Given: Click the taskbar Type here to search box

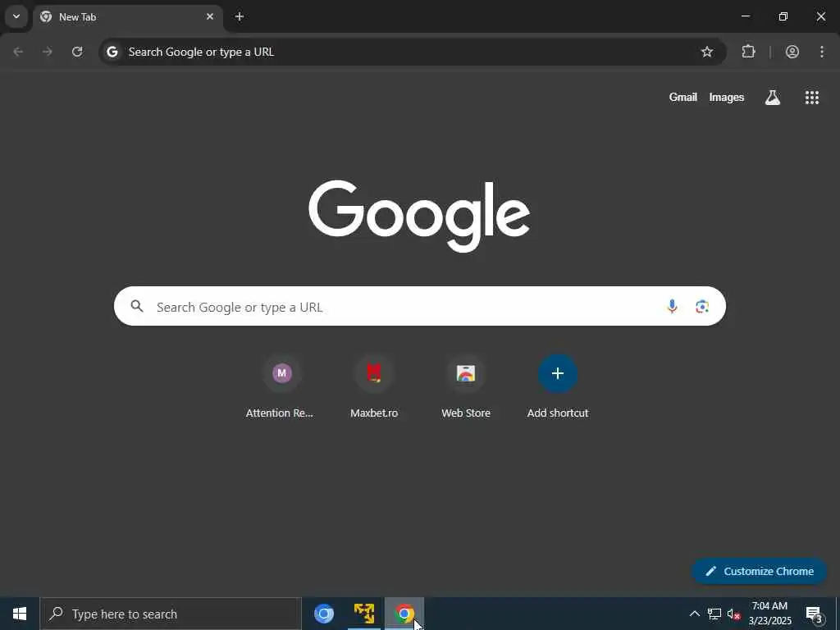Looking at the screenshot, I should pyautogui.click(x=171, y=614).
